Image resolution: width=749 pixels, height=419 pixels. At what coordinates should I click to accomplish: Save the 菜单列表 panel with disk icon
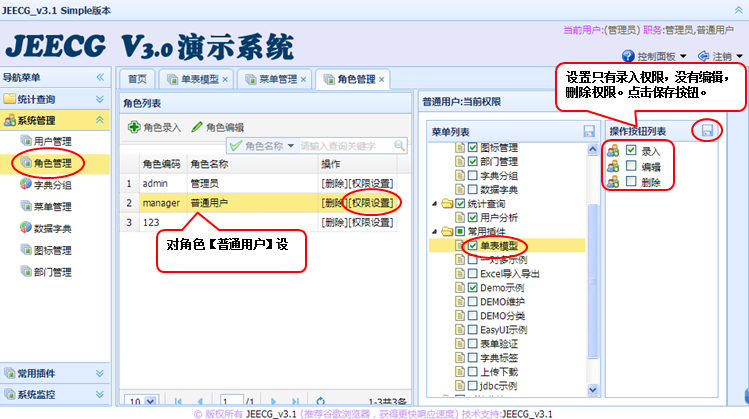(x=589, y=131)
